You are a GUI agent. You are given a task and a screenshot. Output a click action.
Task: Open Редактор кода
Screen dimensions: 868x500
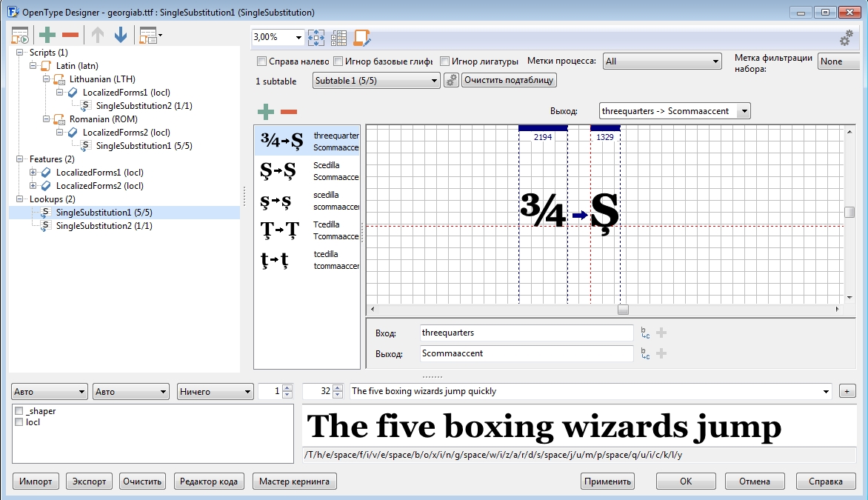tap(209, 481)
